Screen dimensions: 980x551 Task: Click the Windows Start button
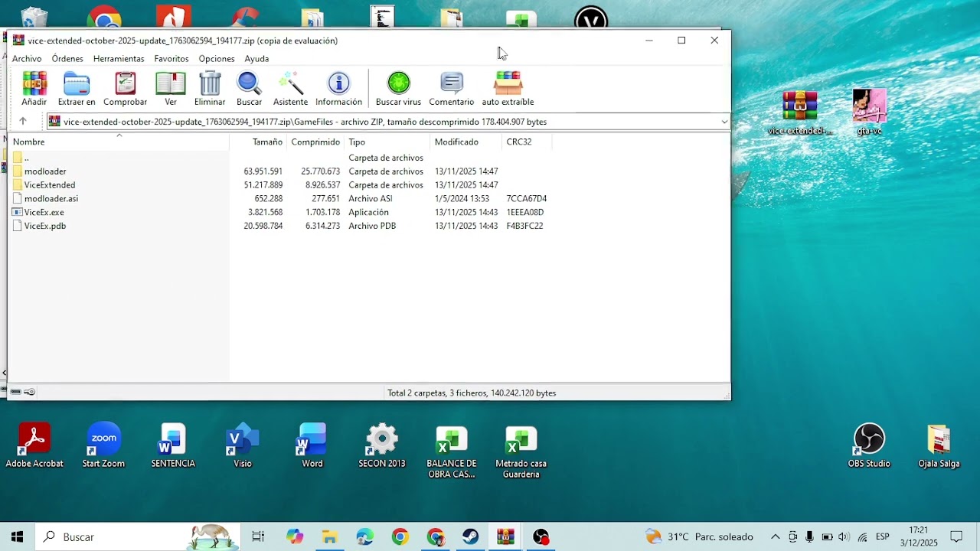[17, 536]
